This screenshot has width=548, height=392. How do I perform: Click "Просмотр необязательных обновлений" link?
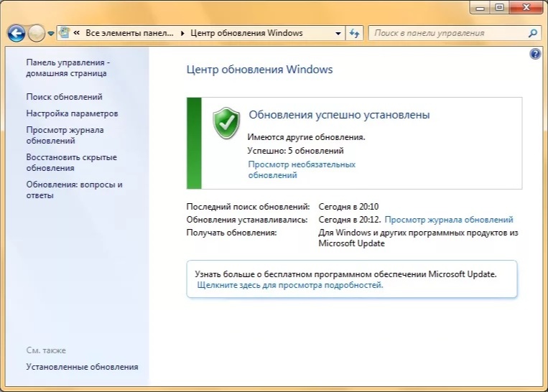coord(302,170)
